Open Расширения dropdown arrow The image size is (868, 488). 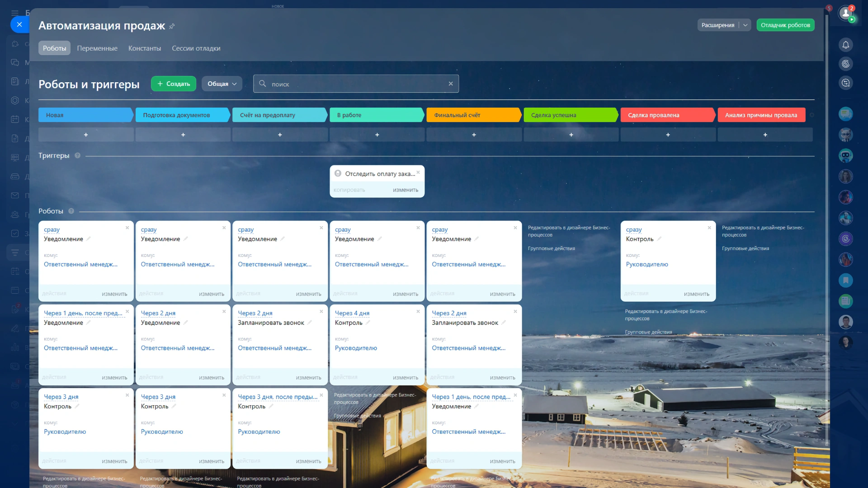click(x=745, y=25)
